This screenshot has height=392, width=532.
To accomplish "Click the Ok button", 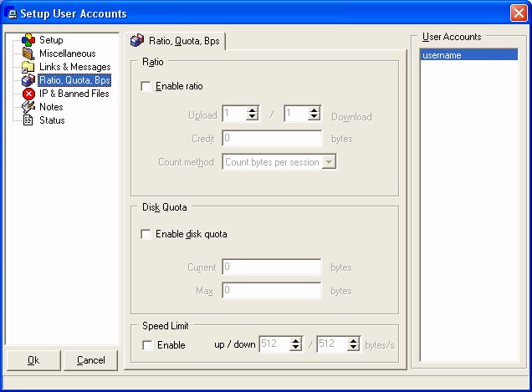I will (x=33, y=360).
